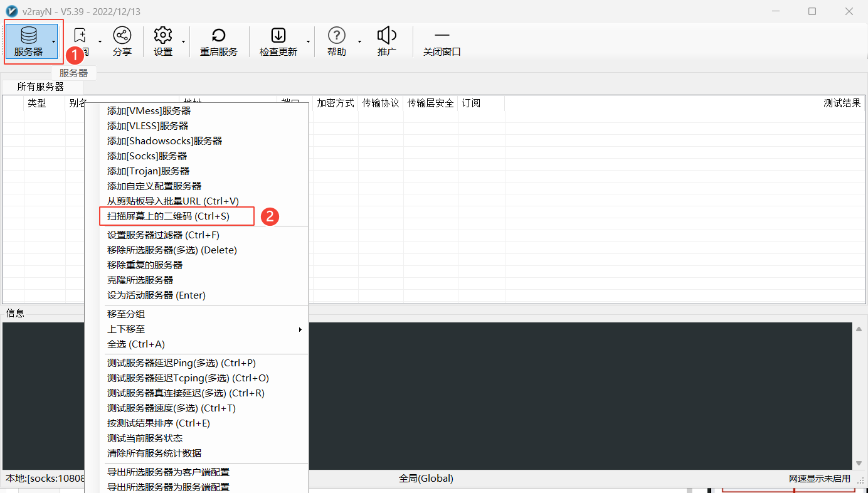Switch to the 所有服务器 tab

(x=40, y=87)
